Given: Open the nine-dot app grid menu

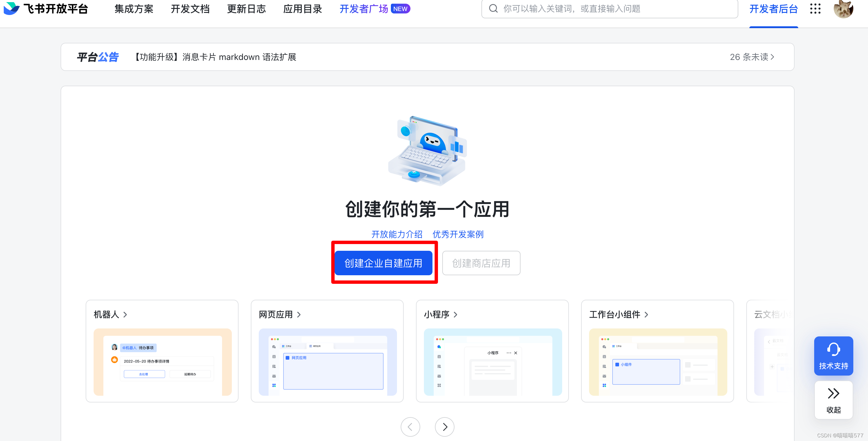Looking at the screenshot, I should point(815,9).
